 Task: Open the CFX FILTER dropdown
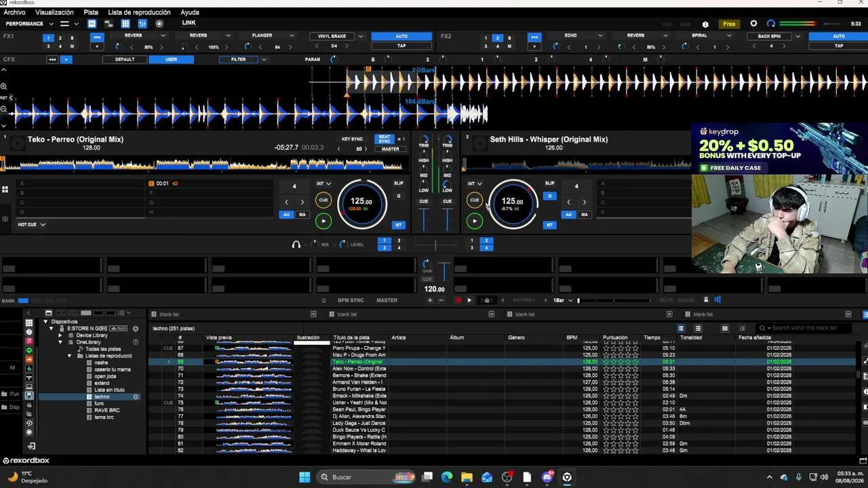click(x=264, y=60)
